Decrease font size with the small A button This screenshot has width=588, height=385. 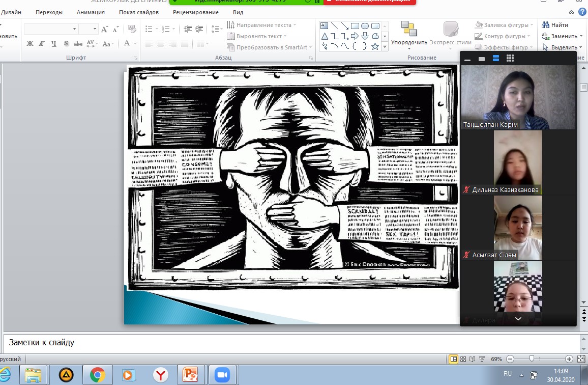(x=116, y=29)
